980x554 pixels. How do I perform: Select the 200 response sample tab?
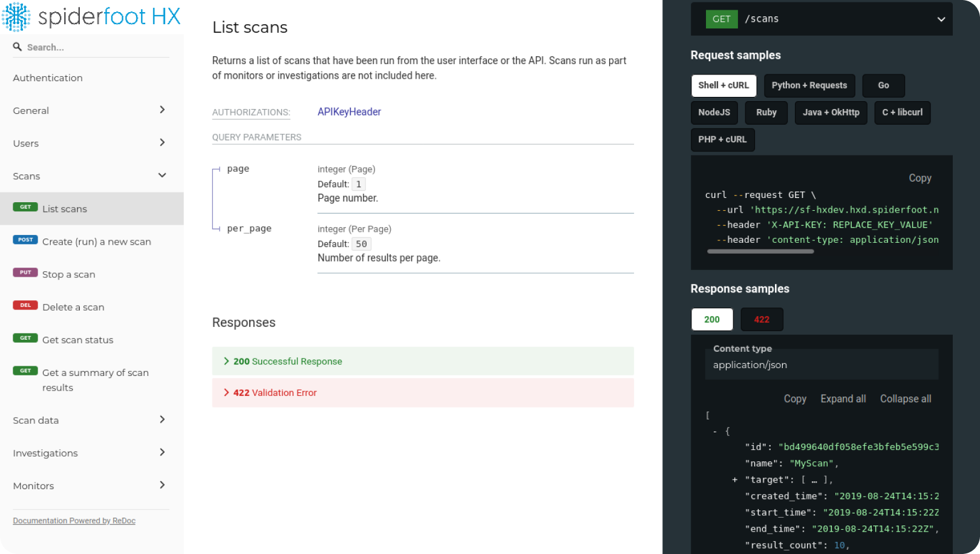pyautogui.click(x=712, y=320)
